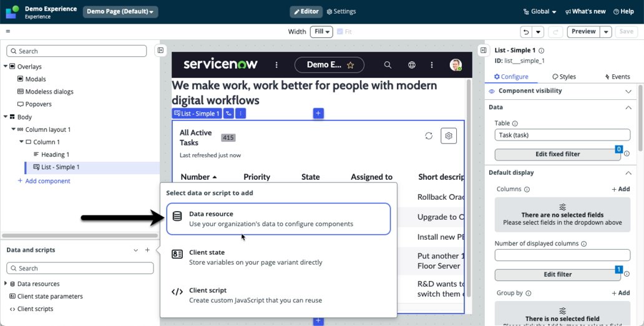The height and width of the screenshot is (326, 644).
Task: Collapse the left panel toggle icon
Action: tap(160, 50)
